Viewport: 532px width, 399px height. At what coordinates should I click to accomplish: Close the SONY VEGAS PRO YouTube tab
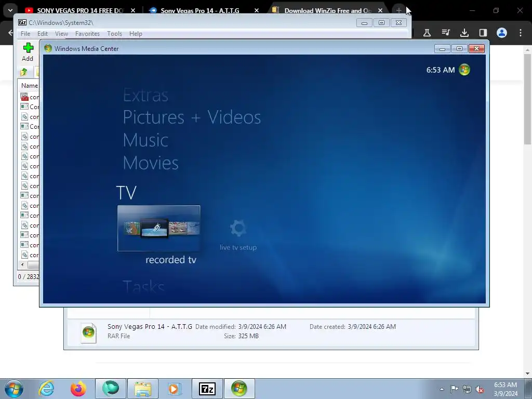click(133, 10)
